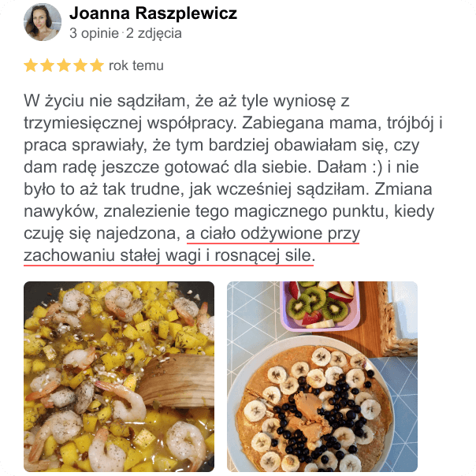The image size is (476, 476).
Task: Click the '3 opinie' reviewer stat
Action: [x=94, y=33]
